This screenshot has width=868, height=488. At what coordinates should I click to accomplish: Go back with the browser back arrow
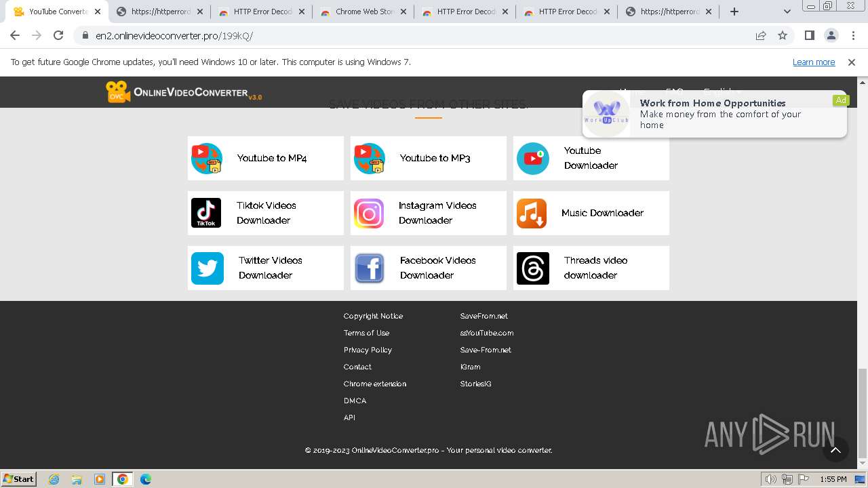click(15, 35)
